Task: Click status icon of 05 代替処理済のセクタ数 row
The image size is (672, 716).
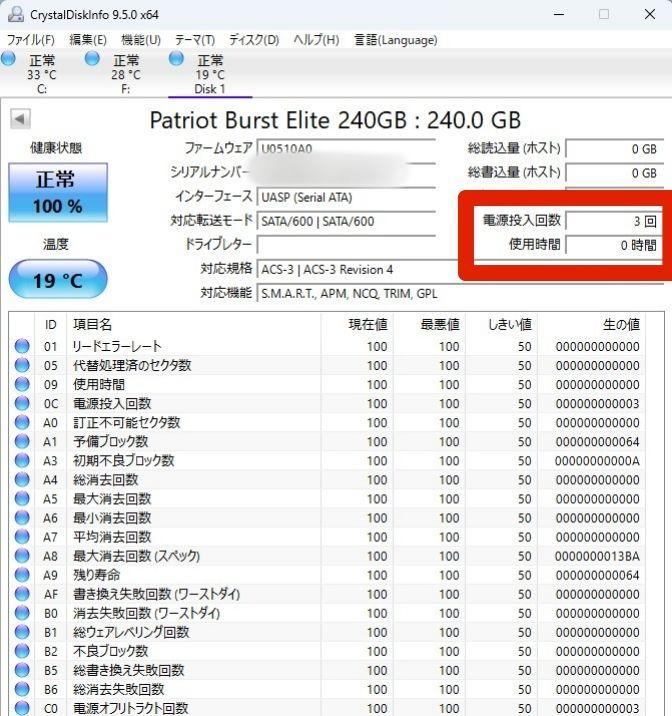Action: [22, 365]
